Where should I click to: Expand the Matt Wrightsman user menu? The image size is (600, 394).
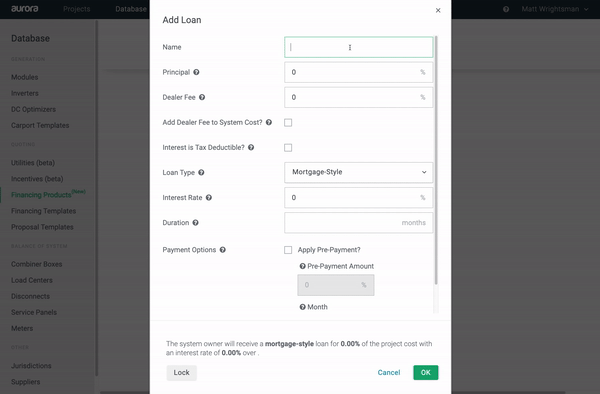(x=554, y=9)
